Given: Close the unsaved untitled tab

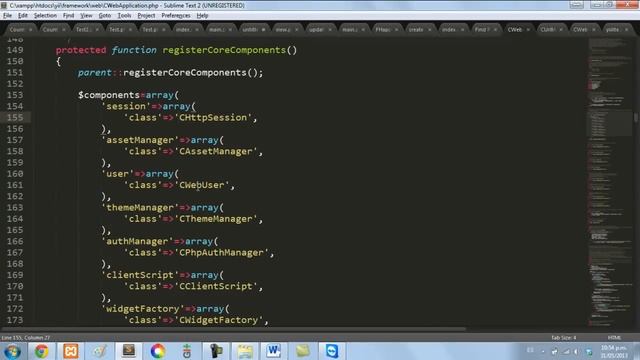Looking at the screenshot, I should click(263, 30).
